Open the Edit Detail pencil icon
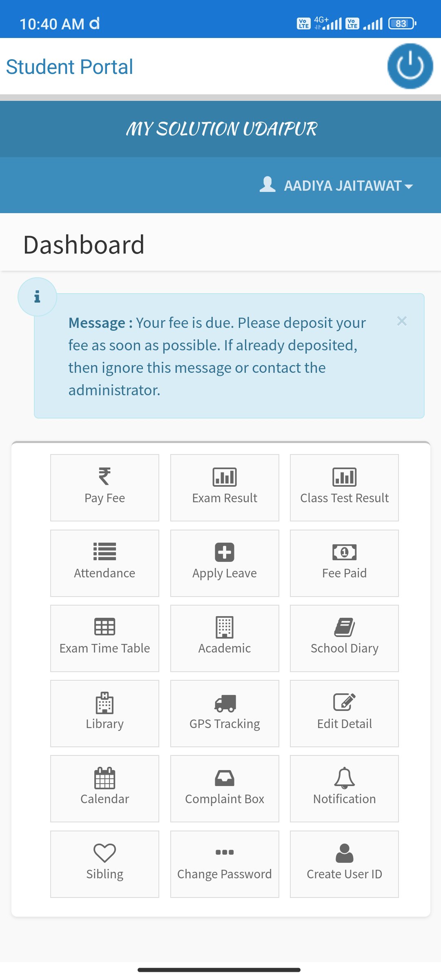Screen dimensions: 441x980 point(345,702)
